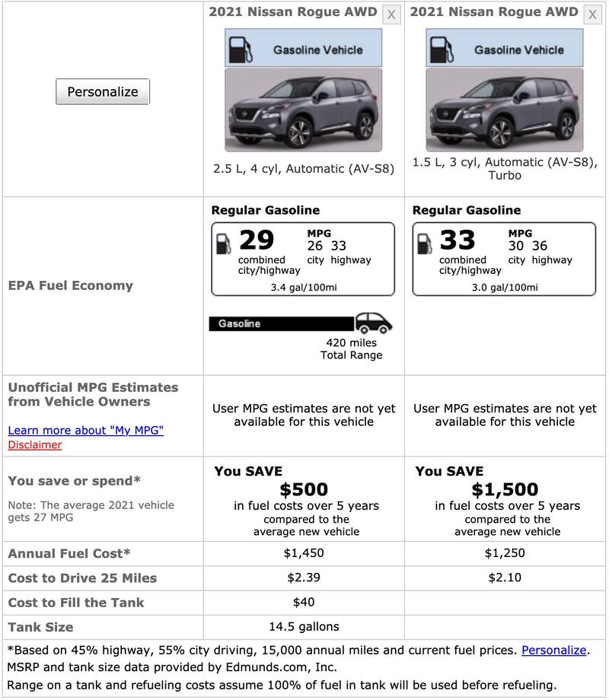Image resolution: width=609 pixels, height=700 pixels.
Task: Click the Personalize link in footnote
Action: click(x=553, y=651)
